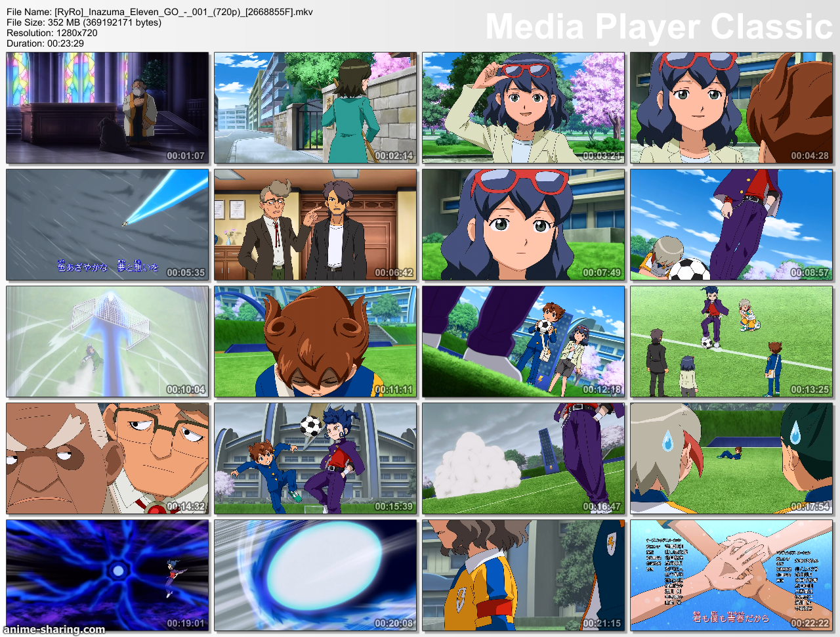840x637 pixels.
Task: Open the thumbnail stamped 00:03:21
Action: [524, 108]
